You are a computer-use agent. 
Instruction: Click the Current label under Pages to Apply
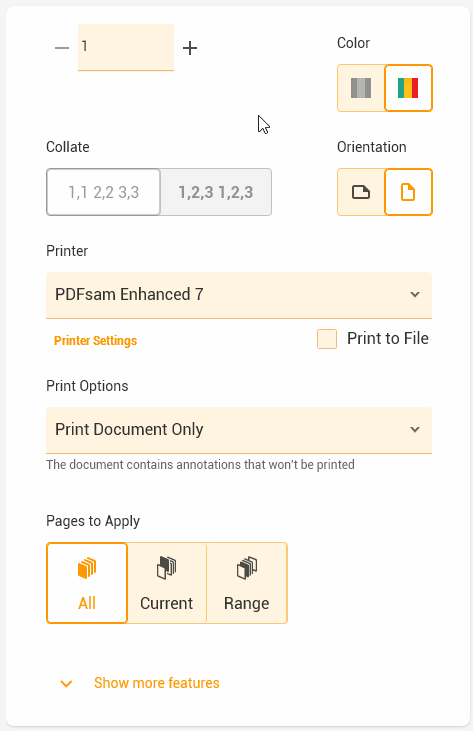pyautogui.click(x=166, y=603)
